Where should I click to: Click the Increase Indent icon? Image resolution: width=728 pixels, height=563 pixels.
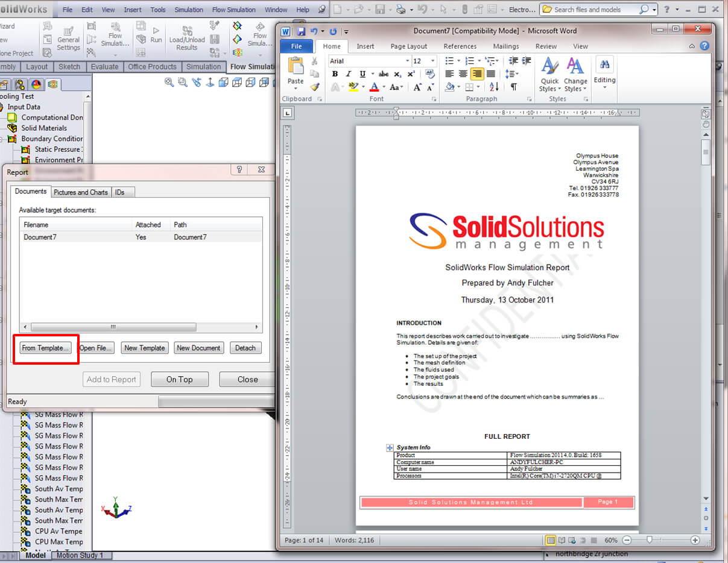(527, 61)
